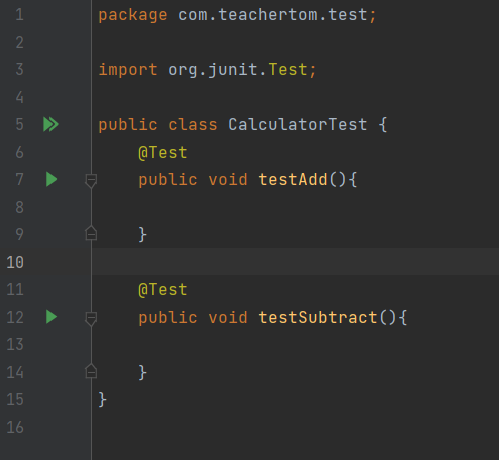Viewport: 499px width, 460px height.
Task: Click fold end marker of testAdd
Action: [91, 233]
